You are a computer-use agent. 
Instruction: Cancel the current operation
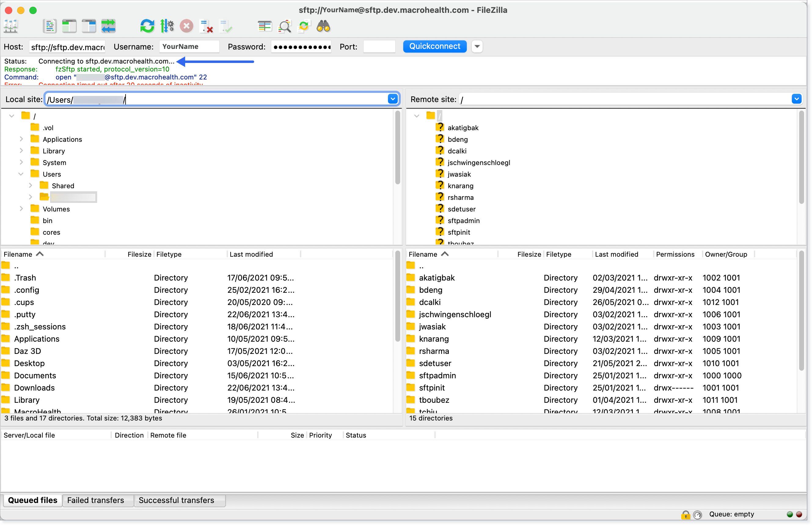[x=186, y=26]
